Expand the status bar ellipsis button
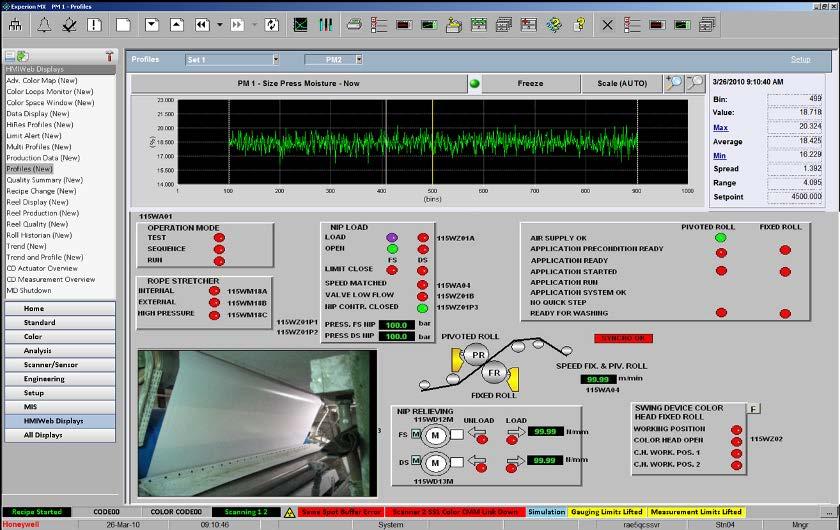Viewport: 840px width, 530px height. point(829,512)
